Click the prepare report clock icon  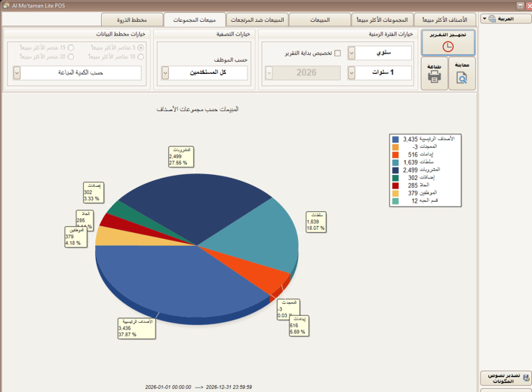point(448,47)
